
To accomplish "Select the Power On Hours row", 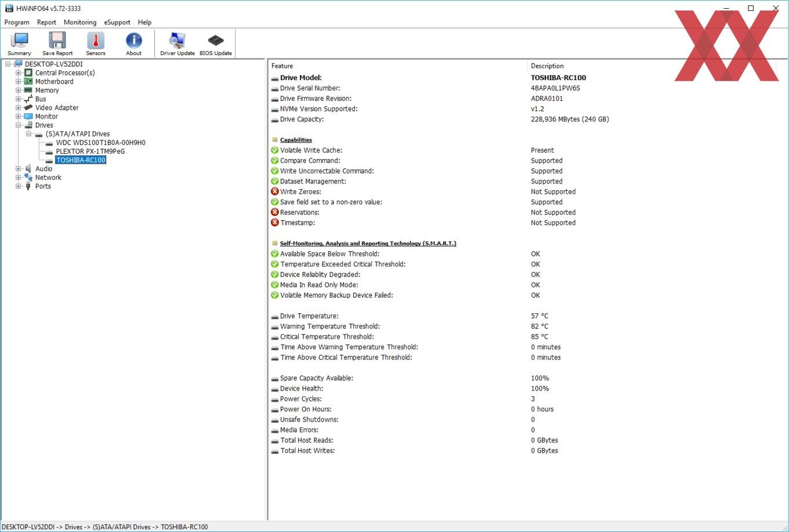I will pyautogui.click(x=522, y=410).
